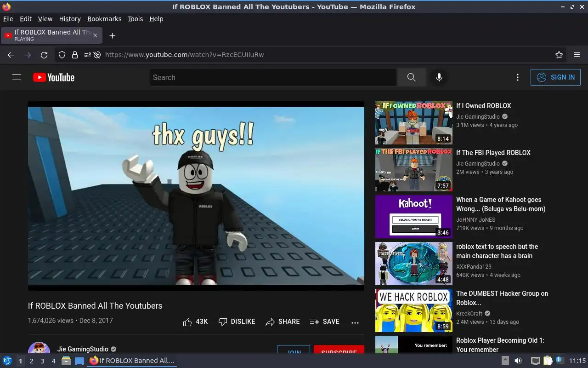Open the Kahoot video thumbnail
The height and width of the screenshot is (368, 588).
pyautogui.click(x=414, y=217)
